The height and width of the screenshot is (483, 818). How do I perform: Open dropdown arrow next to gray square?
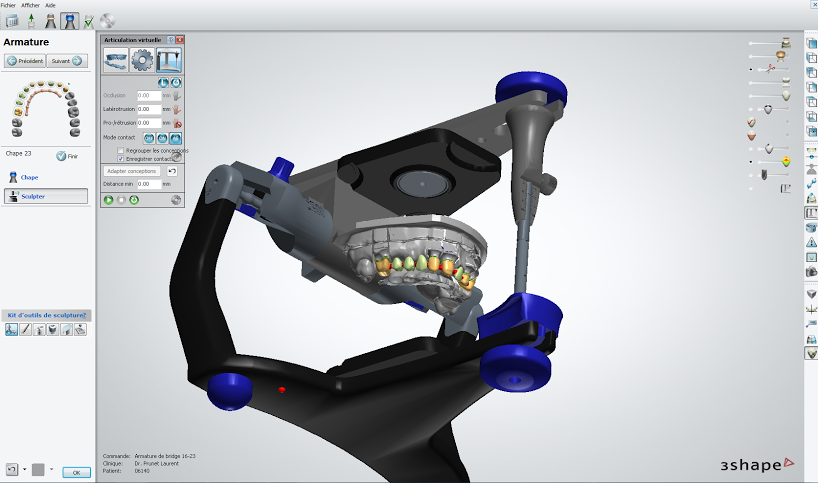tap(50, 469)
